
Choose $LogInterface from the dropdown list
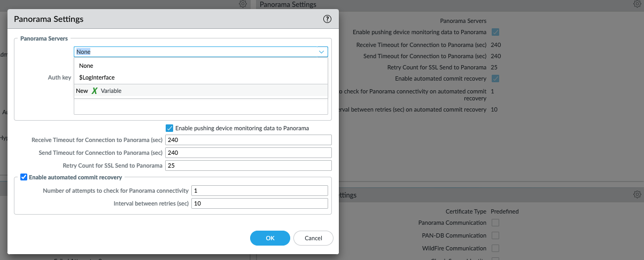[97, 77]
